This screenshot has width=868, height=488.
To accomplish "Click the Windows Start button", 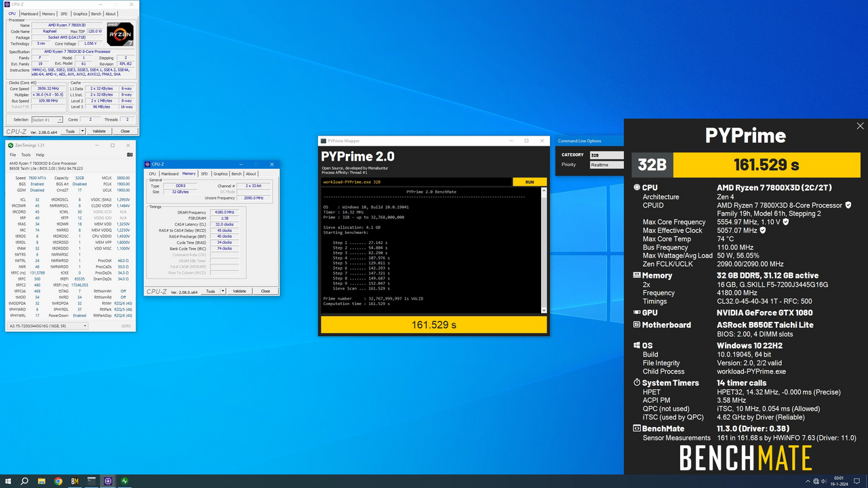I will click(7, 481).
